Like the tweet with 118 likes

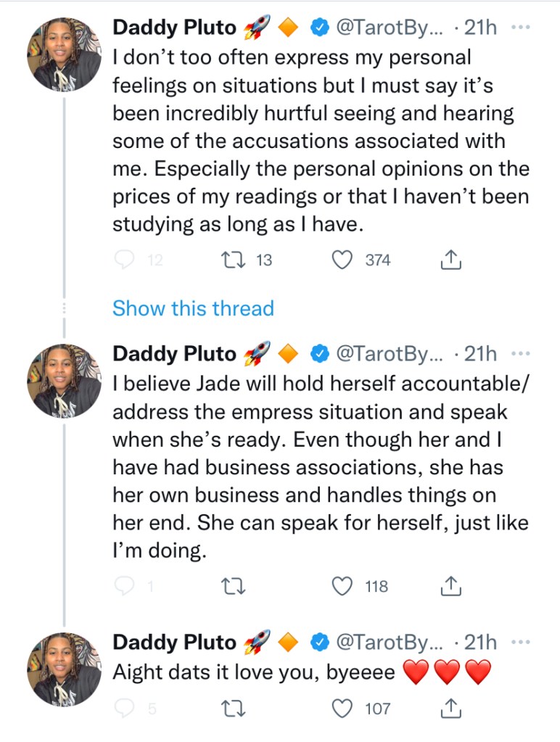[342, 586]
